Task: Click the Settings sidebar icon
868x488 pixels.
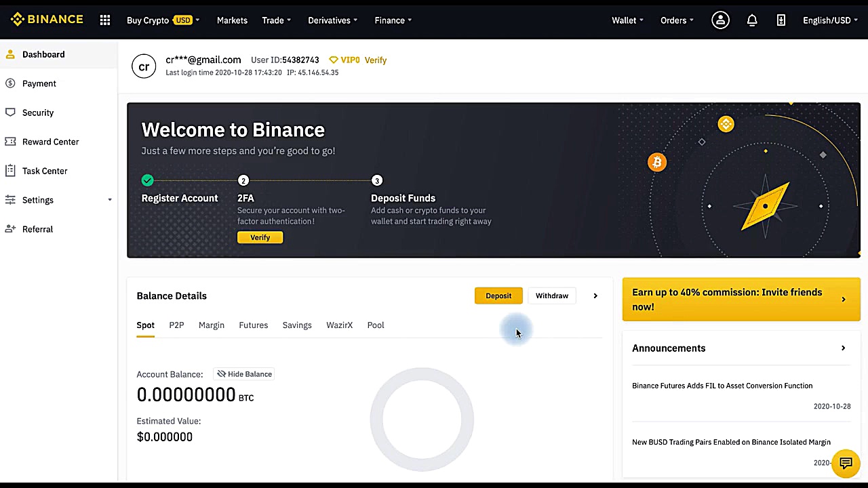Action: 10,200
